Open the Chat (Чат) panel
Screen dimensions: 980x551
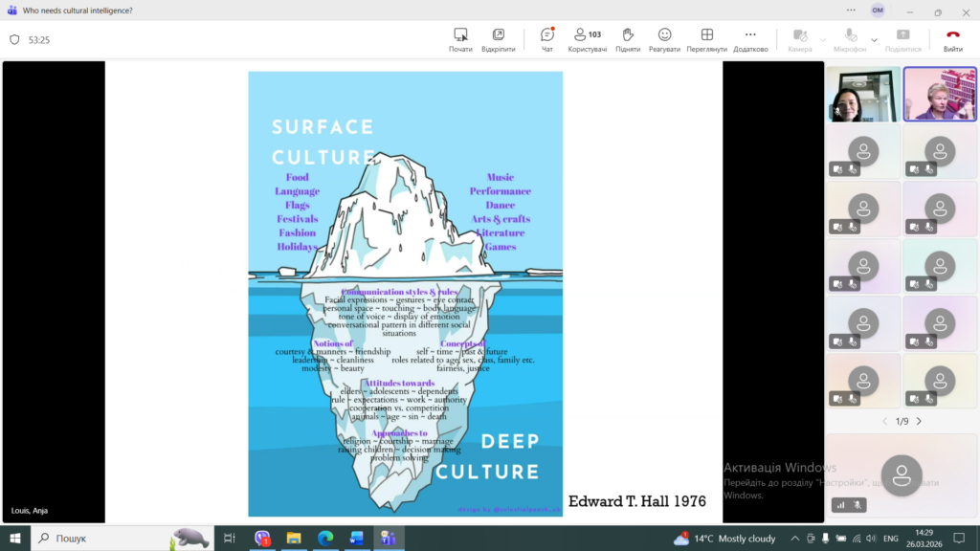(547, 39)
